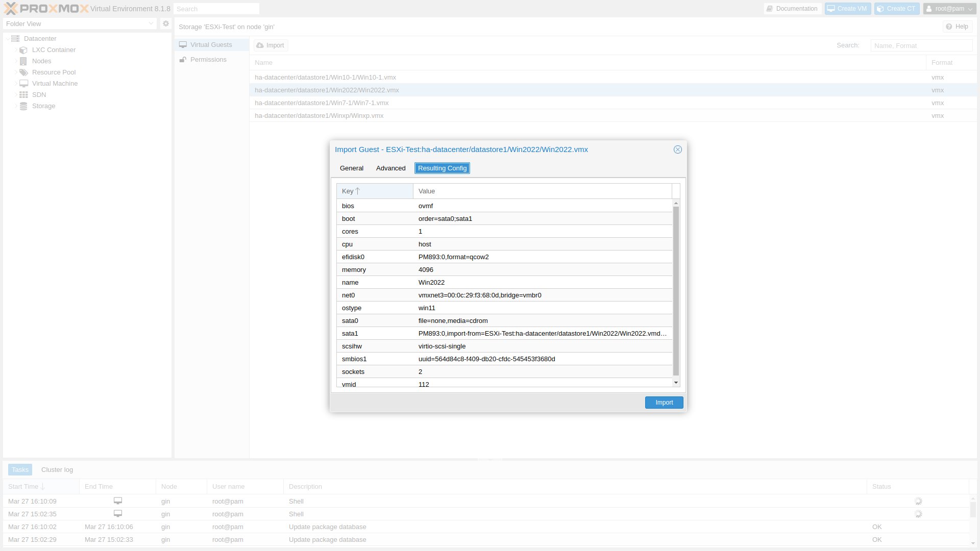Click the Datacenter server icon in tree
Image resolution: width=980 pixels, height=551 pixels.
coord(15,39)
